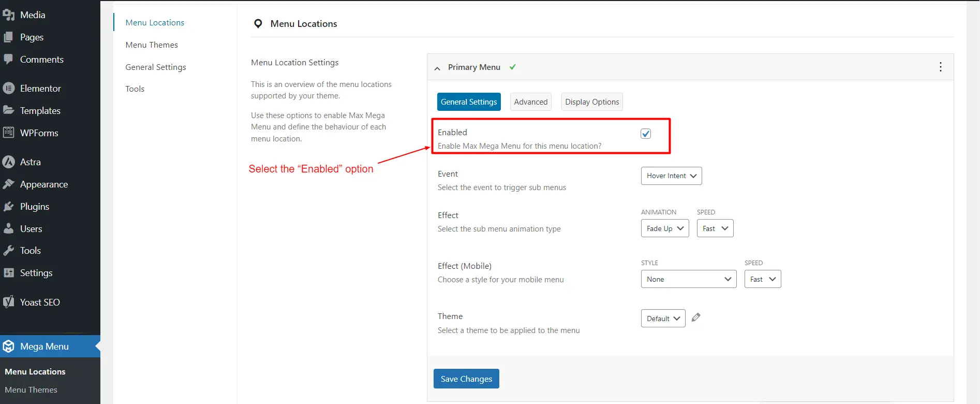Click the pencil icon to edit theme

[696, 318]
